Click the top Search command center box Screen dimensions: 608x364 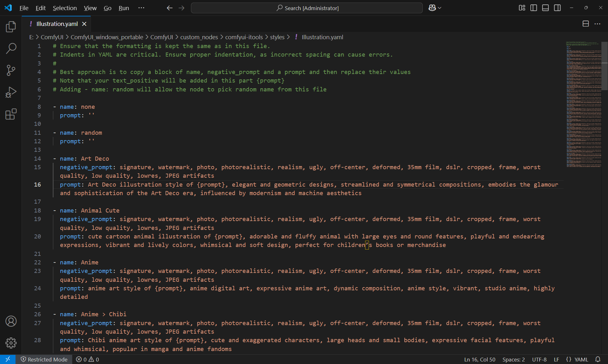pyautogui.click(x=307, y=8)
